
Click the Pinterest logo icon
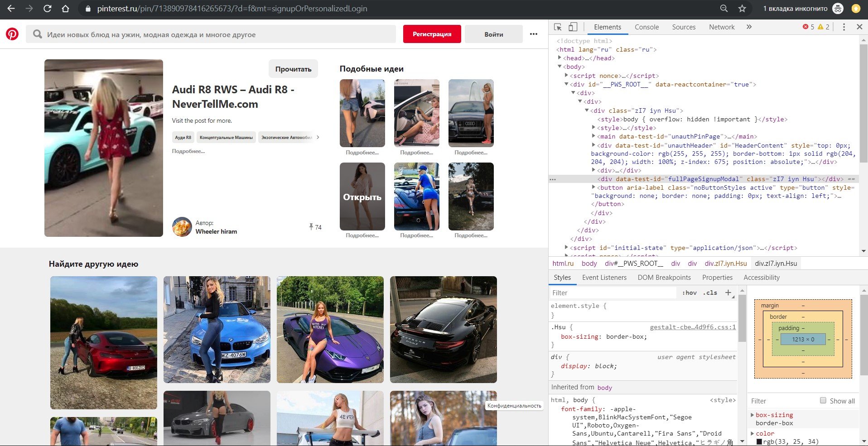click(12, 34)
